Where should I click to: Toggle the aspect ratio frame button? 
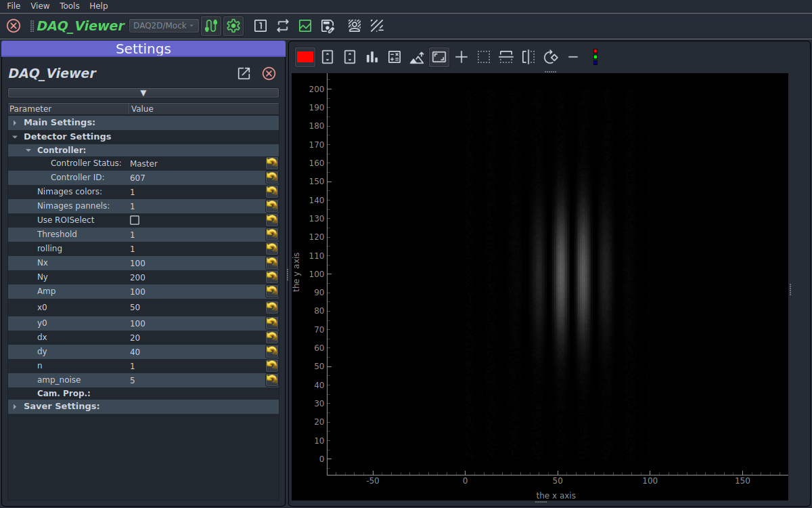click(x=439, y=57)
